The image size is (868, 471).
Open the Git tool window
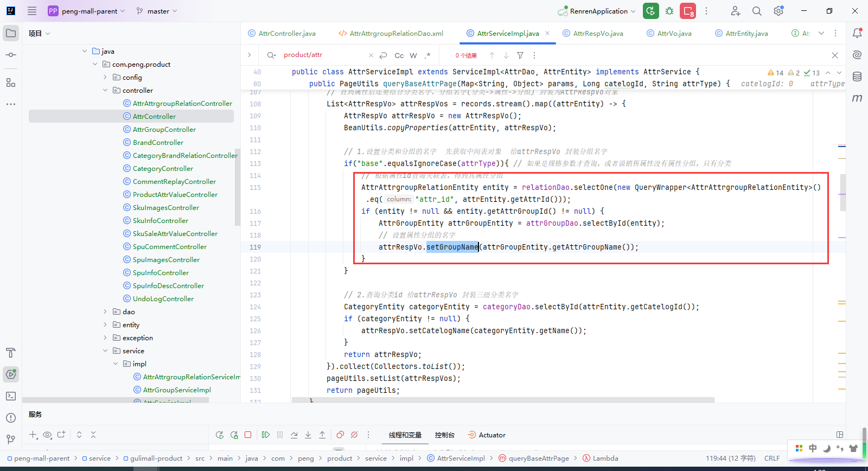pyautogui.click(x=11, y=439)
